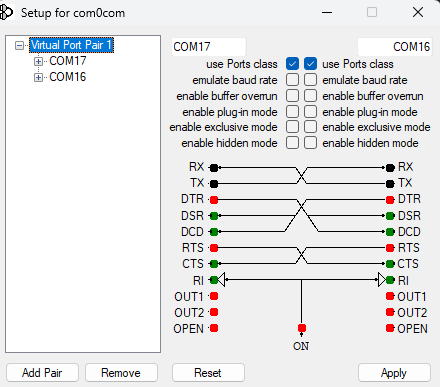Select COM16 in the port tree

(x=68, y=77)
